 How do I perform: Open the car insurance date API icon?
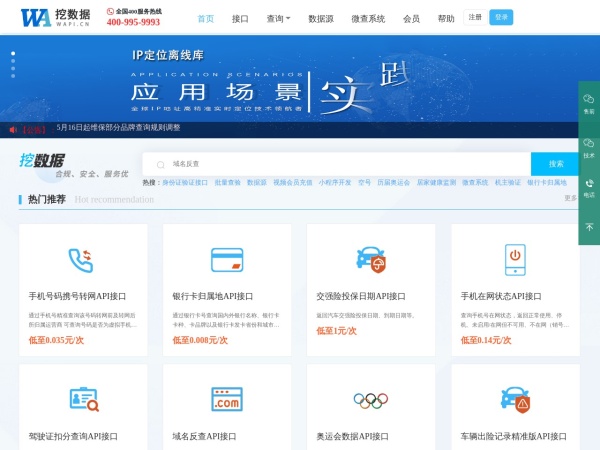coord(371,260)
